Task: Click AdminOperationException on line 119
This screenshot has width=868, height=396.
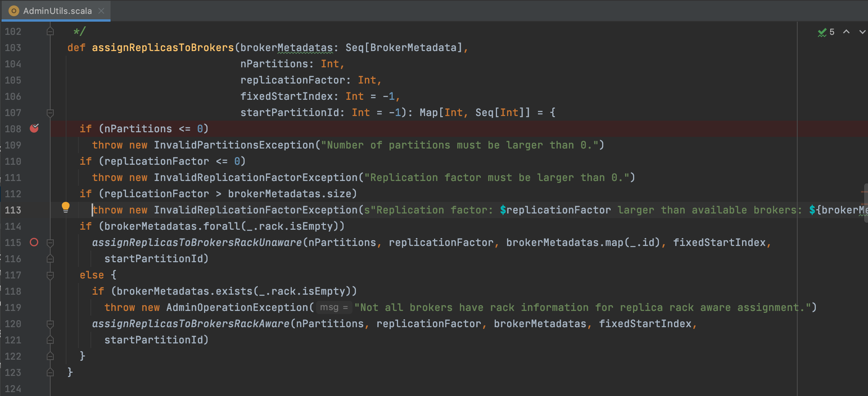Action: [x=237, y=307]
